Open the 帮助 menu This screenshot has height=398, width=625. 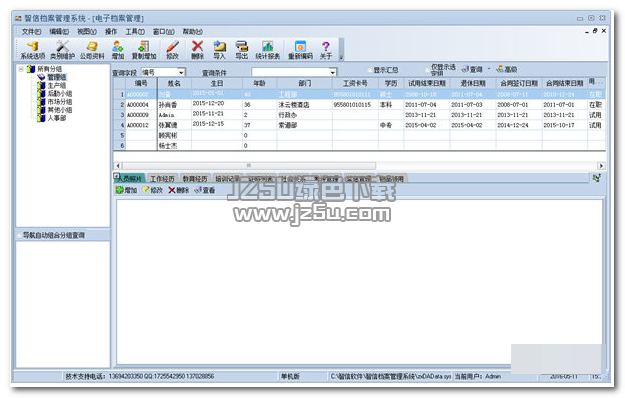[193, 31]
